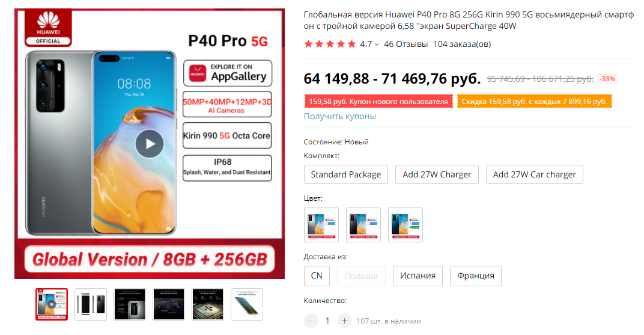Choose Add 27W Charger option
This screenshot has width=644, height=335.
click(437, 174)
